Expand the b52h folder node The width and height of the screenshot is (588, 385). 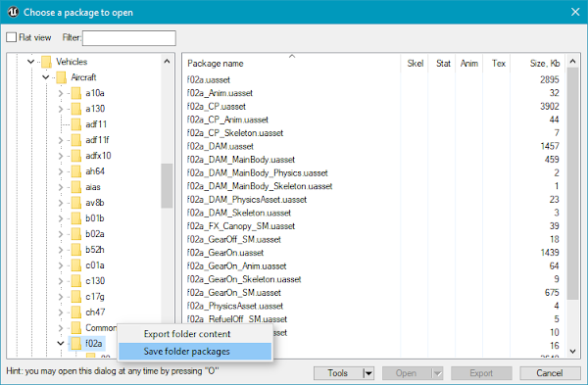point(61,250)
